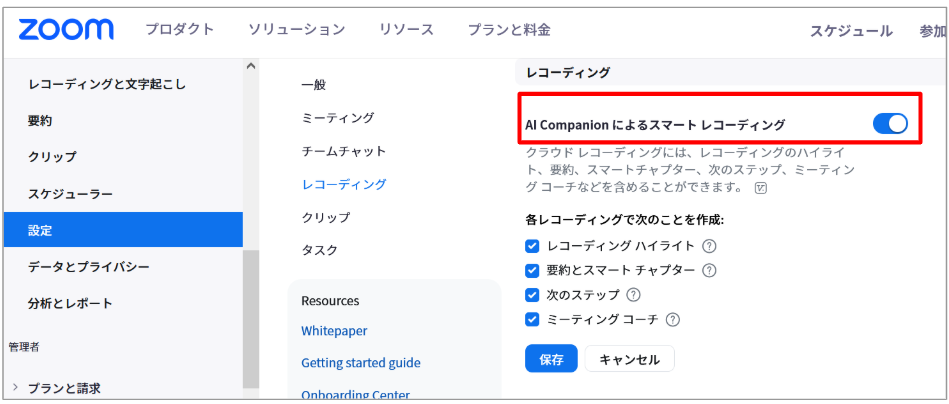Viewport: 949px width, 404px height.
Task: Open help icon beside 要約とスマート チャプター
Action: pos(709,270)
